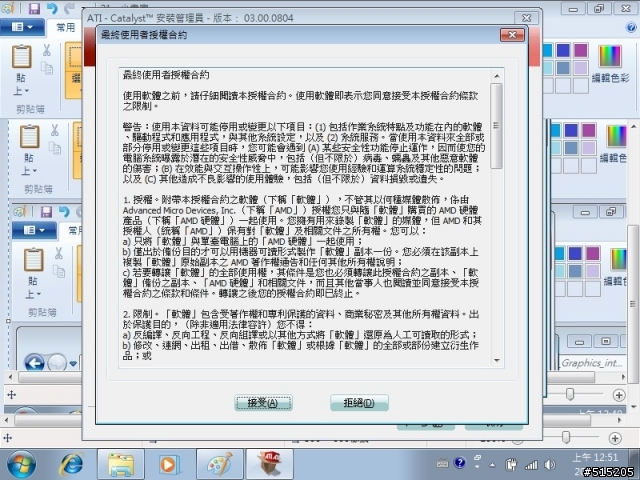Click the zoom in plus button at bottom right

(615, 438)
